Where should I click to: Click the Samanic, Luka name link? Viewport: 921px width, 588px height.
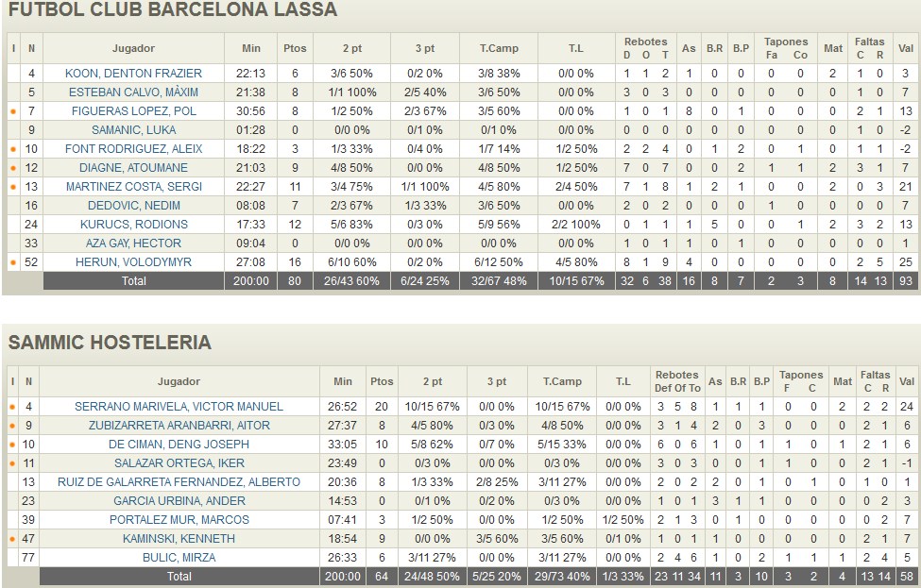pyautogui.click(x=133, y=130)
